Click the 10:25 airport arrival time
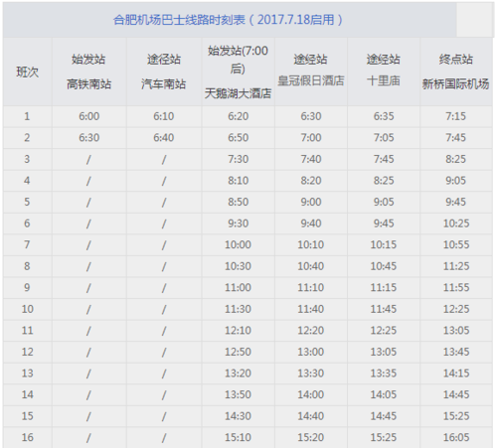 point(456,224)
